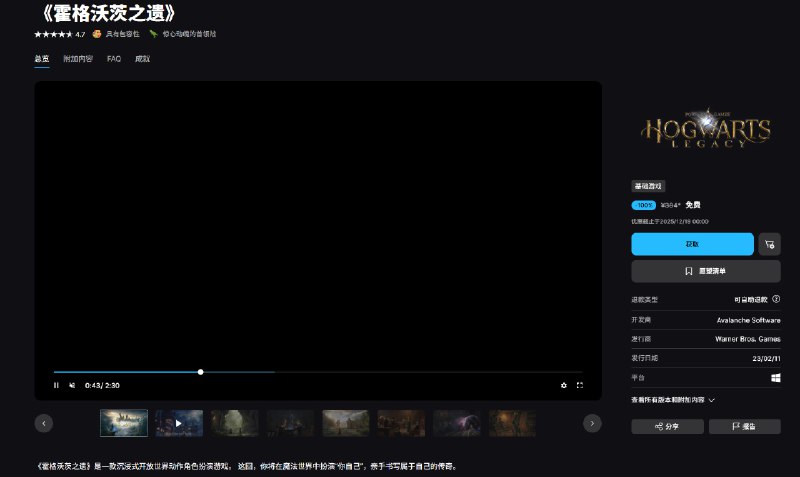Toggle the video mute speaker icon

[x=72, y=385]
